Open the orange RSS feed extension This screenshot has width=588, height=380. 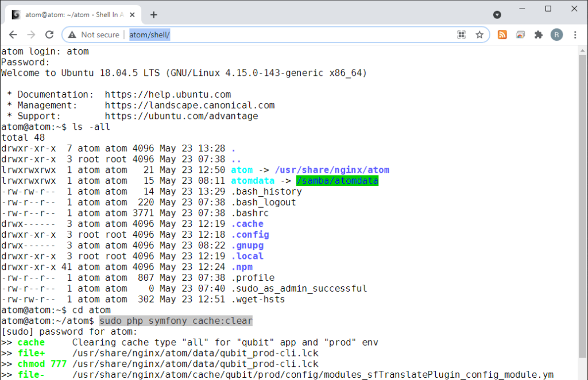(502, 35)
